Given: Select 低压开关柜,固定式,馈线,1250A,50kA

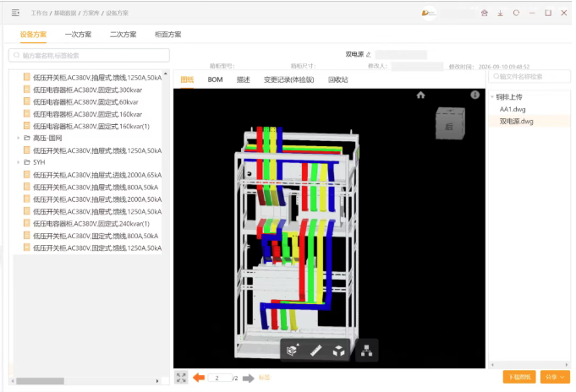Looking at the screenshot, I should pos(97,248).
